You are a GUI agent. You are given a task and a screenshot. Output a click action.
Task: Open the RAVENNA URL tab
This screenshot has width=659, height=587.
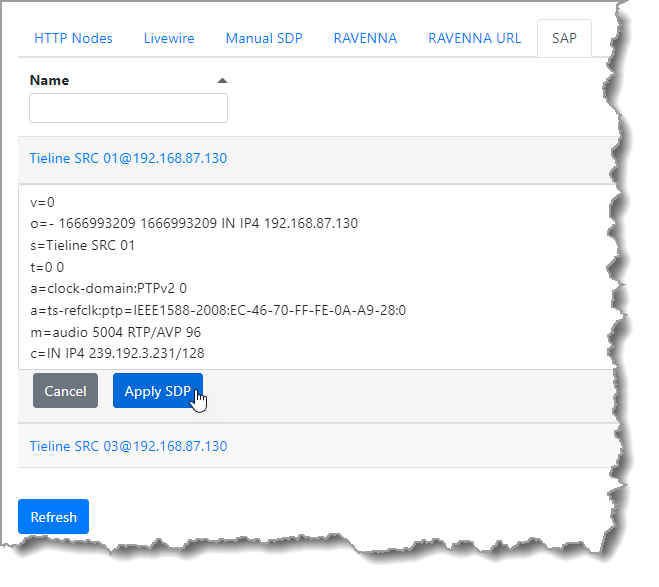click(474, 38)
